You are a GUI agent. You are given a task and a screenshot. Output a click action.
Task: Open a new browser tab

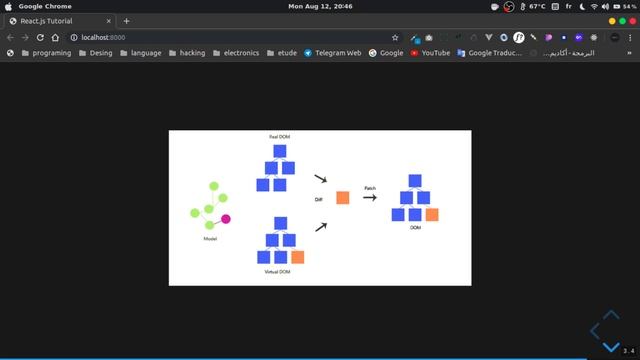tap(126, 21)
